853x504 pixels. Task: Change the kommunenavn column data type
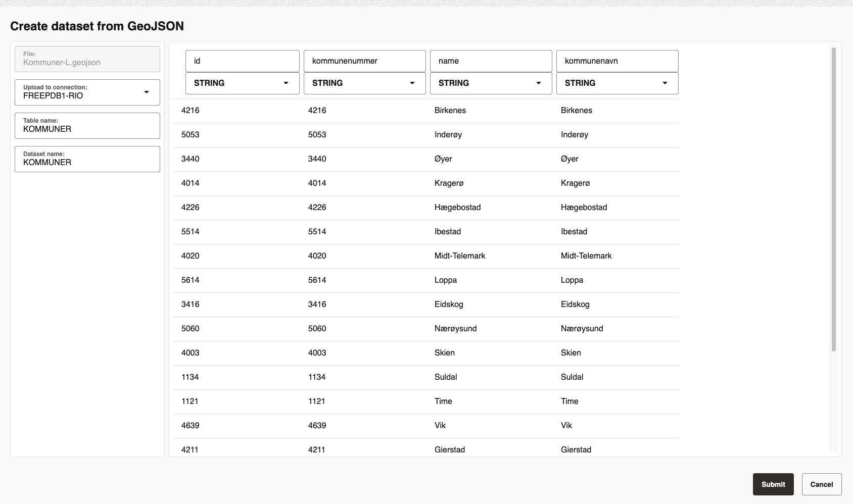click(617, 83)
